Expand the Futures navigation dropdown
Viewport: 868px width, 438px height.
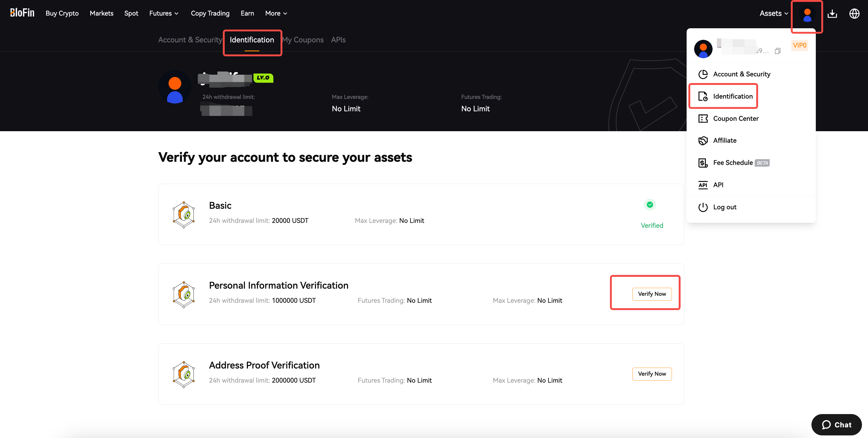pos(164,13)
